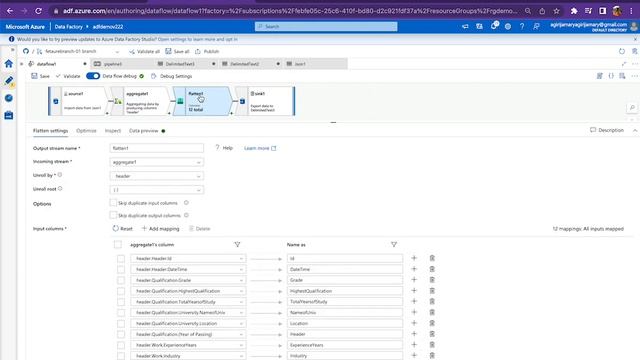This screenshot has width=640, height=360.
Task: Select the sink1 node in canvas
Action: coord(266,101)
